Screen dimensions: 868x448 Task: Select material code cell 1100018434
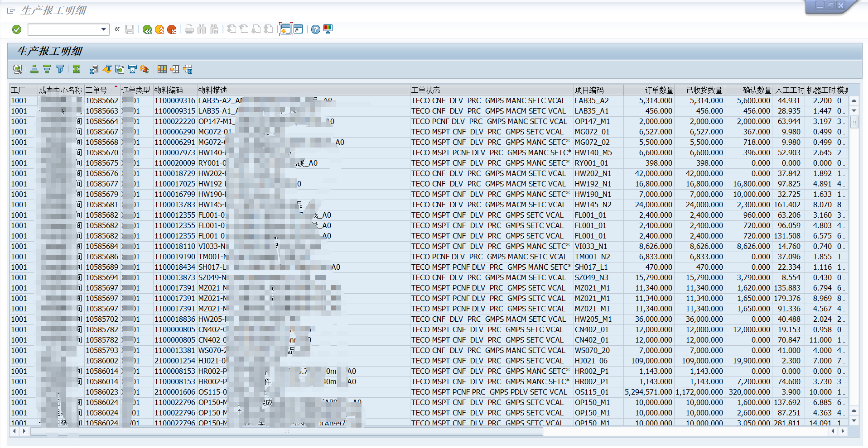[x=175, y=267]
